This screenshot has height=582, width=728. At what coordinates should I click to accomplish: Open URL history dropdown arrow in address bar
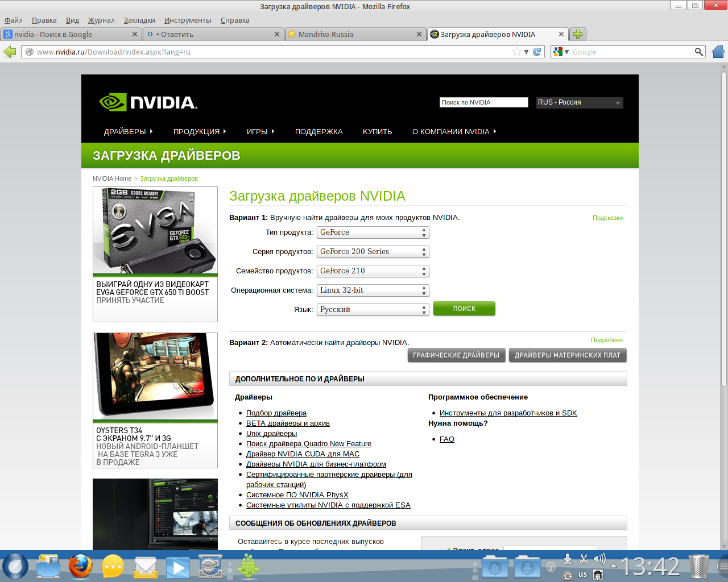[x=527, y=52]
